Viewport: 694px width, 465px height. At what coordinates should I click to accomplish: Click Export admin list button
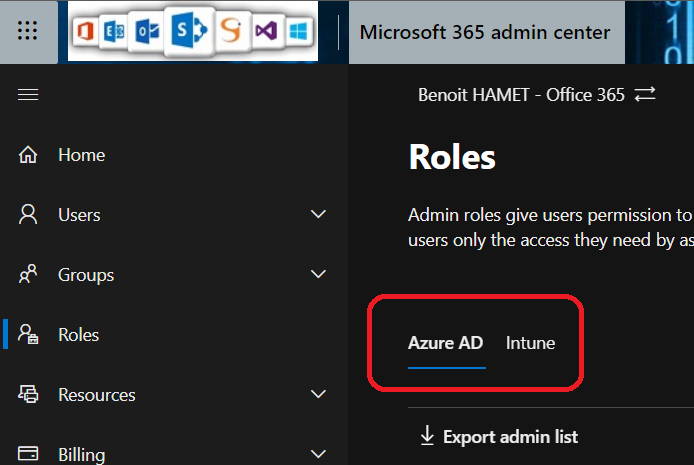510,436
